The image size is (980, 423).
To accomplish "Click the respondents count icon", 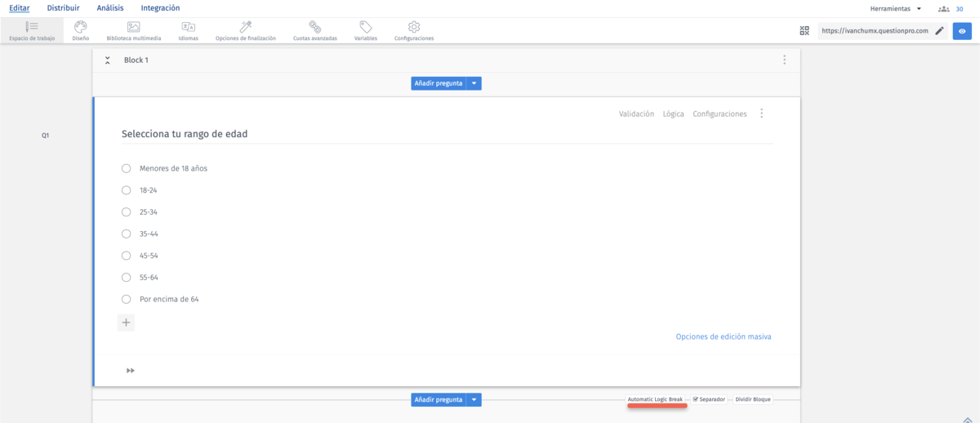I will (944, 8).
